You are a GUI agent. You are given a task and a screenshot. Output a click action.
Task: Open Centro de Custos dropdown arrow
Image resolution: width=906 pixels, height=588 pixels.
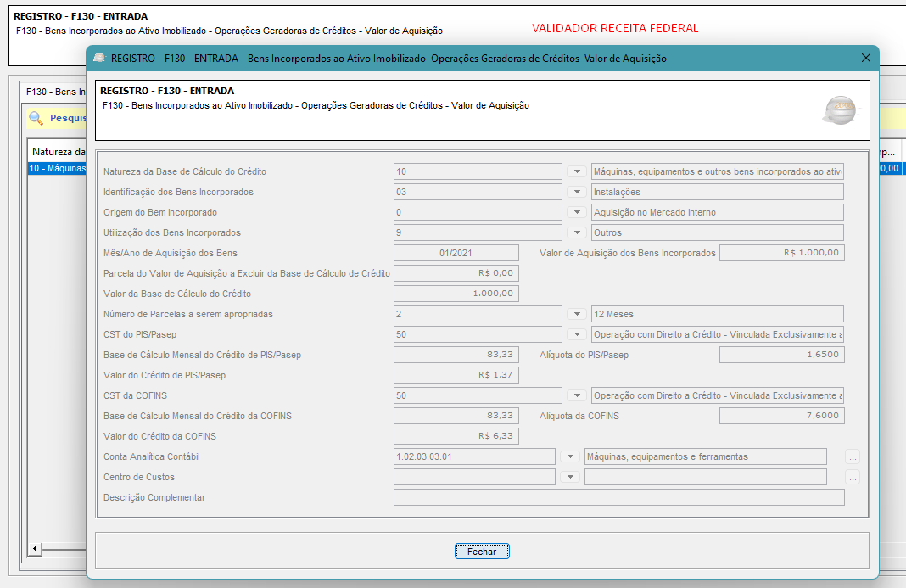coord(570,477)
